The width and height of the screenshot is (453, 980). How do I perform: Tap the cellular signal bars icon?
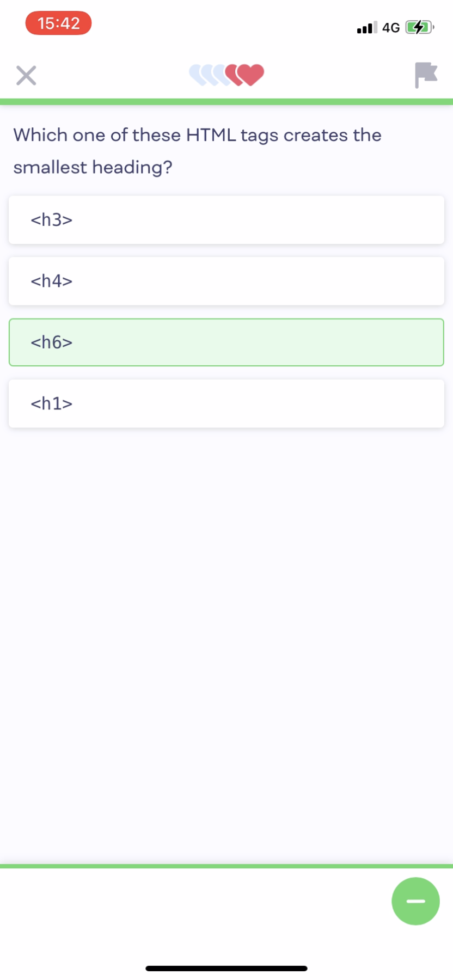[x=365, y=27]
